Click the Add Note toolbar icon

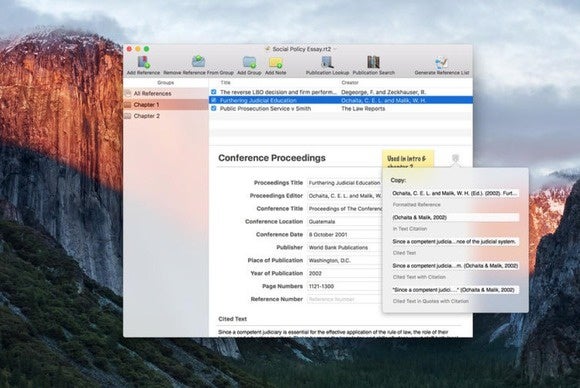[x=276, y=62]
